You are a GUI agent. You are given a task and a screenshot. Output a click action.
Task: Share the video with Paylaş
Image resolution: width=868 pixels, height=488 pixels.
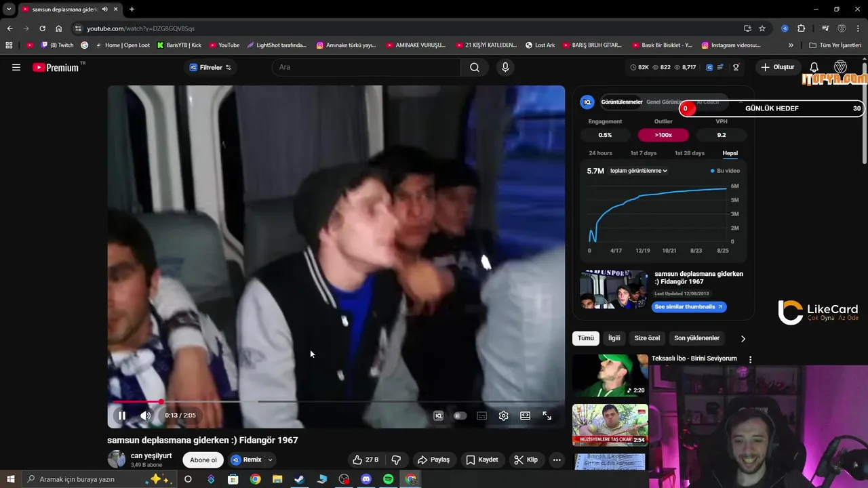(x=433, y=460)
